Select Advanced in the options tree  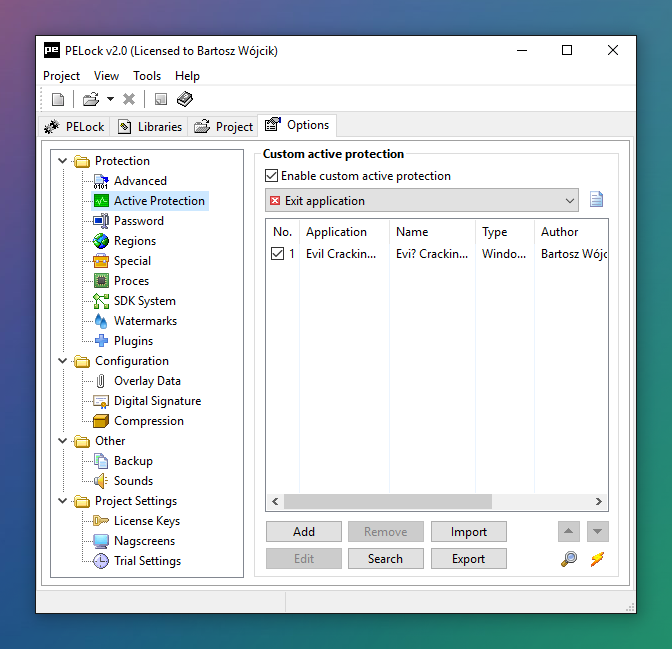coord(140,181)
